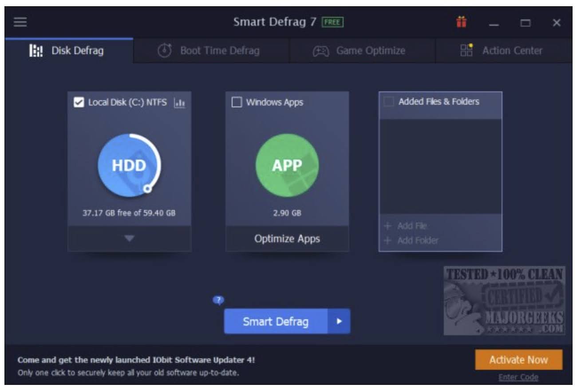Go to the Game Optimize tab
The height and width of the screenshot is (392, 577).
coord(362,51)
